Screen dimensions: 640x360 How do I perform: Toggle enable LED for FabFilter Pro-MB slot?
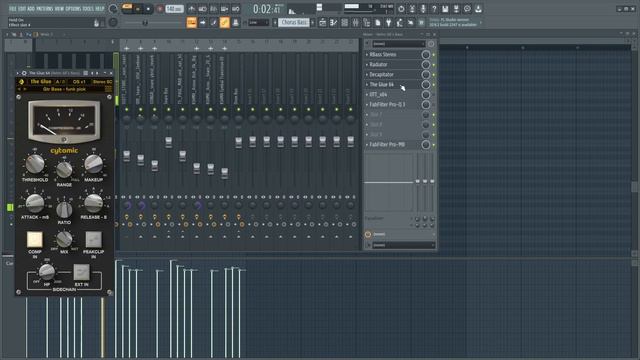point(434,144)
